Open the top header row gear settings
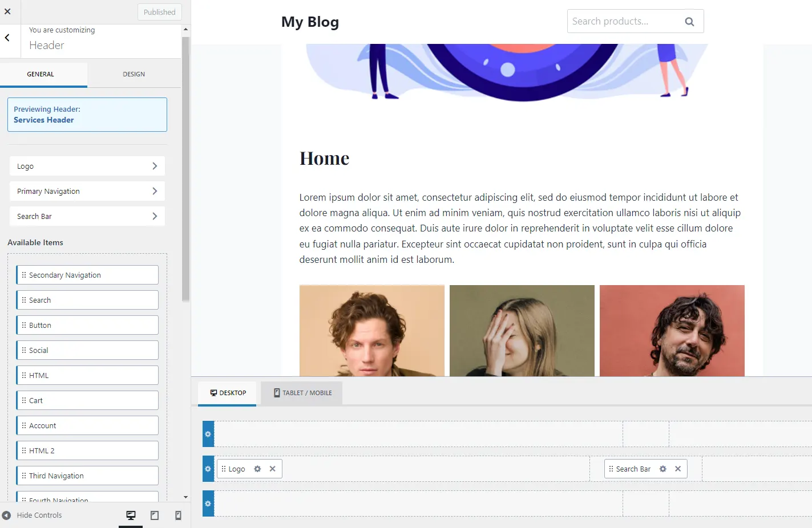 pos(208,433)
